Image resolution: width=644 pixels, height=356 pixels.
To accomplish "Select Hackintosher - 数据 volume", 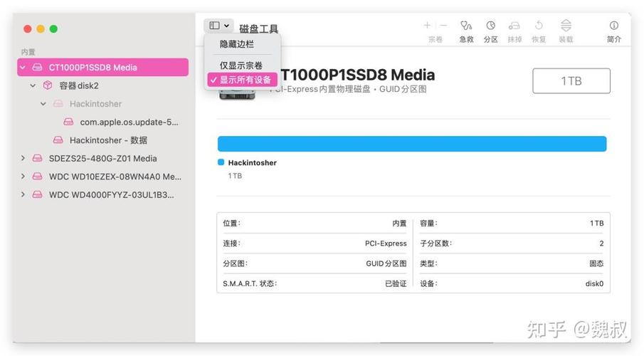I will click(102, 140).
